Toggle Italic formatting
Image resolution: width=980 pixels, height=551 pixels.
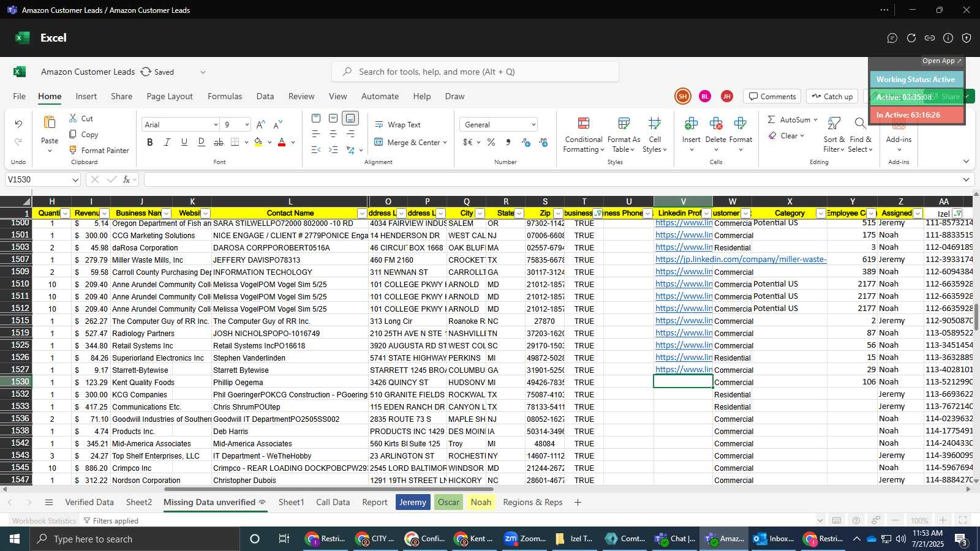[x=167, y=142]
